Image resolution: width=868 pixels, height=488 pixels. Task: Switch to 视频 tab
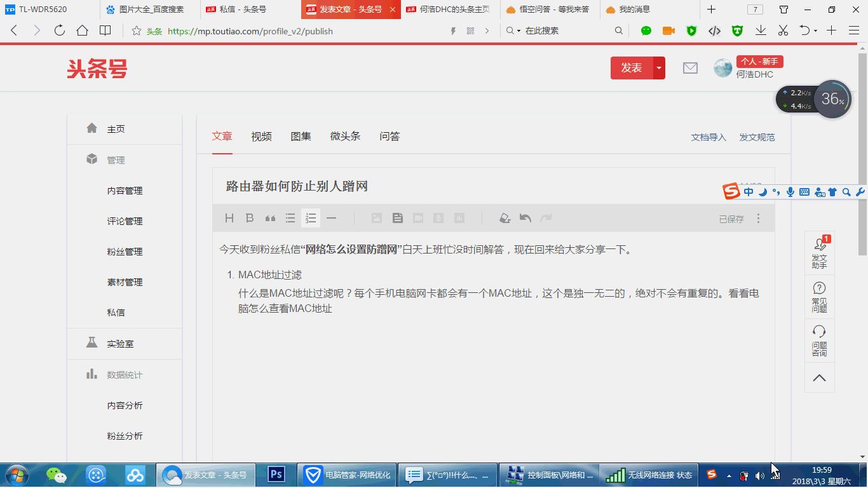261,136
